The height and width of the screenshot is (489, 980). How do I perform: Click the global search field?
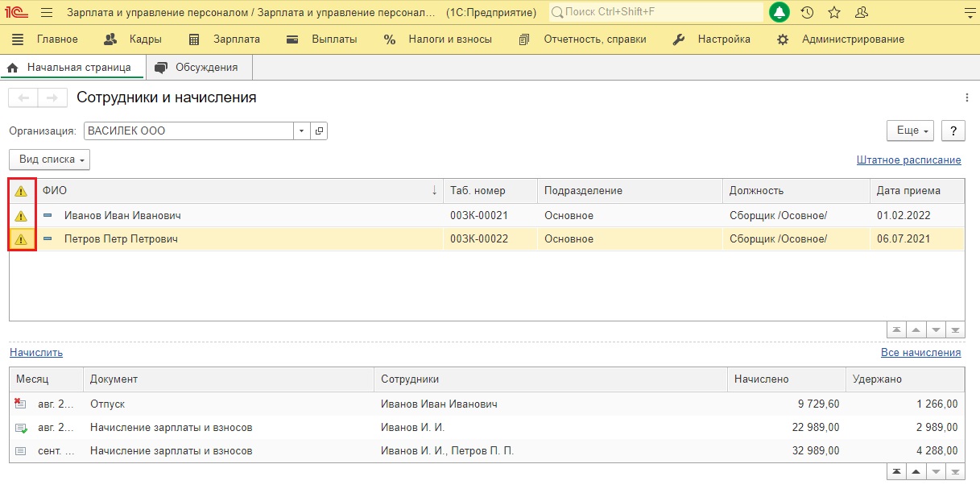click(656, 13)
